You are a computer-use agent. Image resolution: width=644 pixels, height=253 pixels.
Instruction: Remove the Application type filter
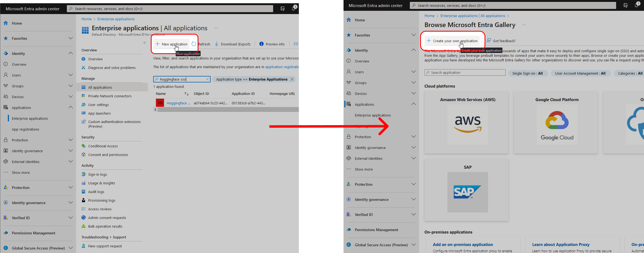(292, 79)
